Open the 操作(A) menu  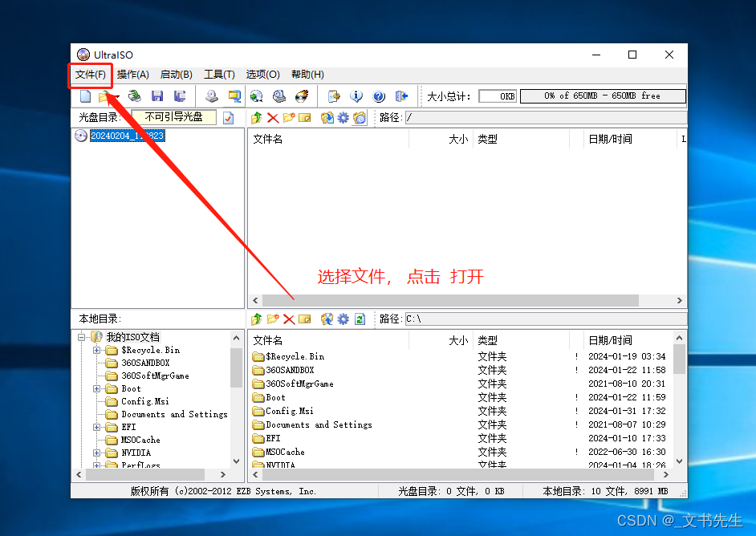click(133, 75)
